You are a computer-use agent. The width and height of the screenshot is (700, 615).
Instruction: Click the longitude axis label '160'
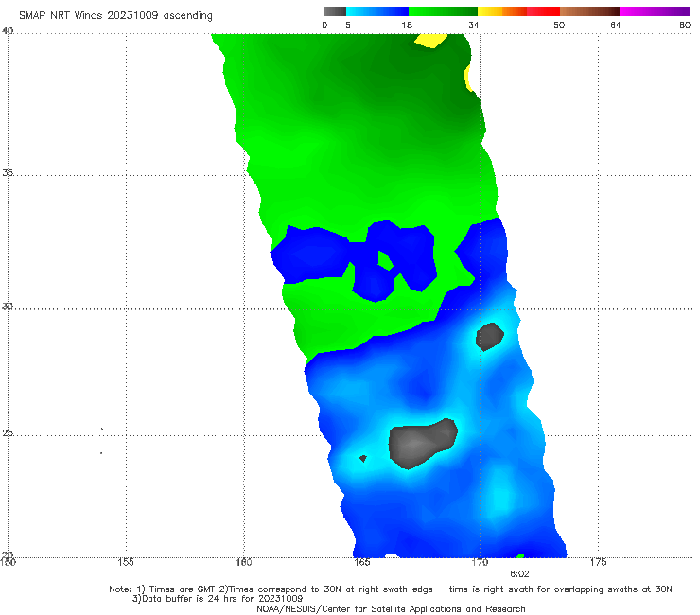[x=244, y=562]
